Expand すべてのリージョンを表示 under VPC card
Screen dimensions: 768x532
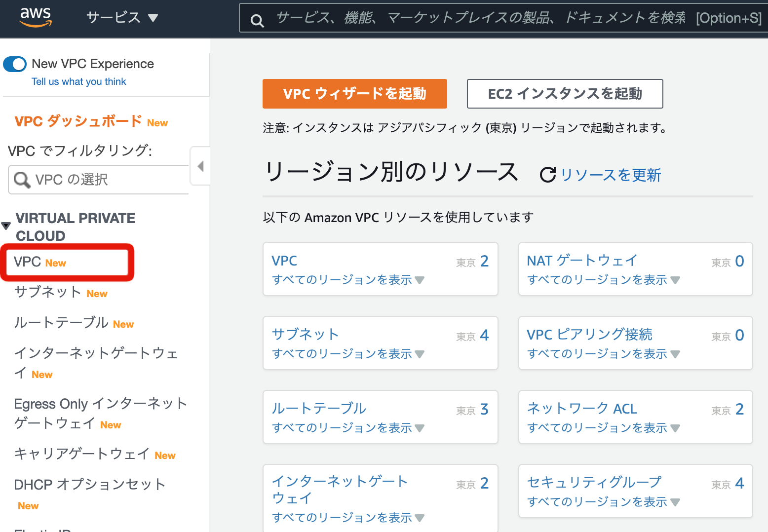coord(348,280)
